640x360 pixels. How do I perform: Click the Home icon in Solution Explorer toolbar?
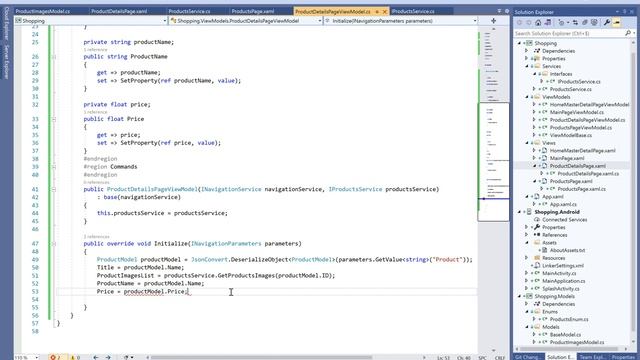538,22
